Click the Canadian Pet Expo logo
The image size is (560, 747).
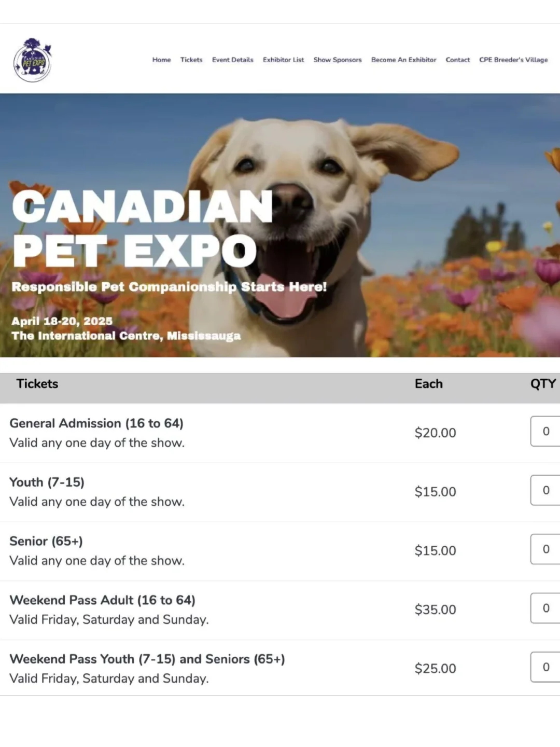[32, 60]
